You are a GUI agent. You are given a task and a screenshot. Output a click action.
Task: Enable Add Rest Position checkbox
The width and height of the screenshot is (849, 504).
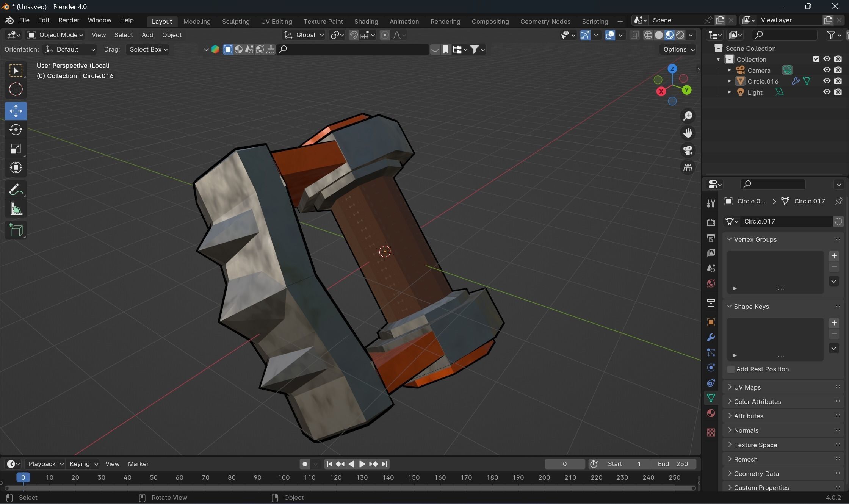pos(731,369)
